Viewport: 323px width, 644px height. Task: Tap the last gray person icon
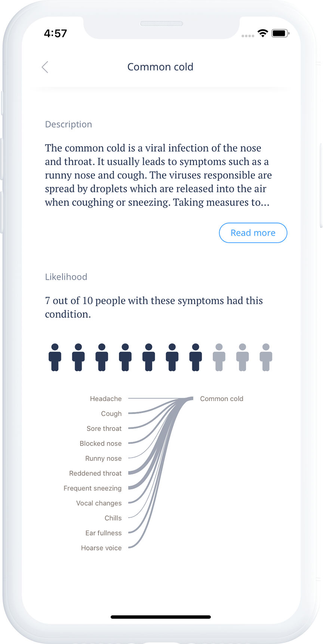pyautogui.click(x=266, y=357)
